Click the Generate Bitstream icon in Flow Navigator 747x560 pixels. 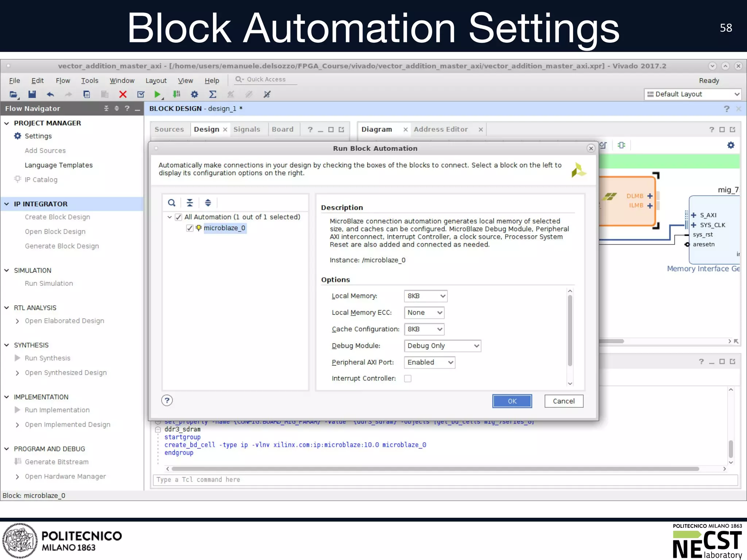pyautogui.click(x=18, y=462)
